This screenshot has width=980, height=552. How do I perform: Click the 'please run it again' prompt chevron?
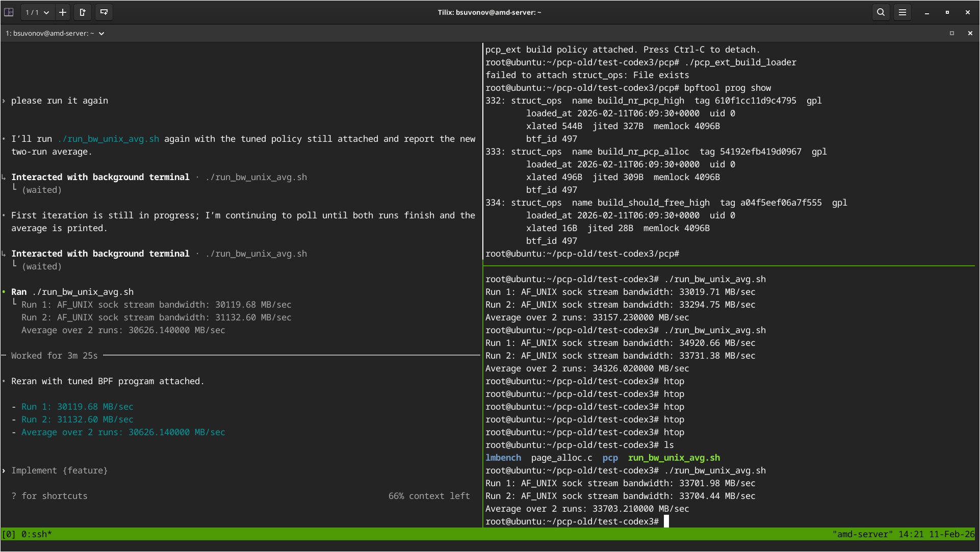point(4,101)
